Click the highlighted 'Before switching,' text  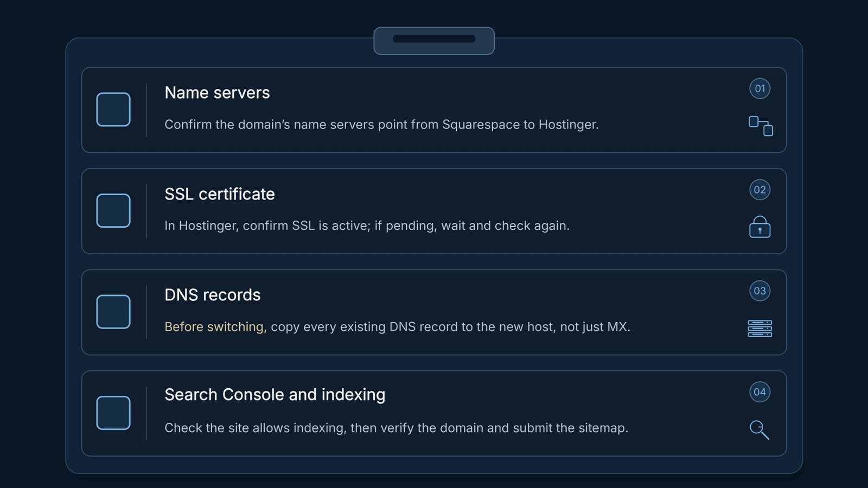tap(215, 327)
